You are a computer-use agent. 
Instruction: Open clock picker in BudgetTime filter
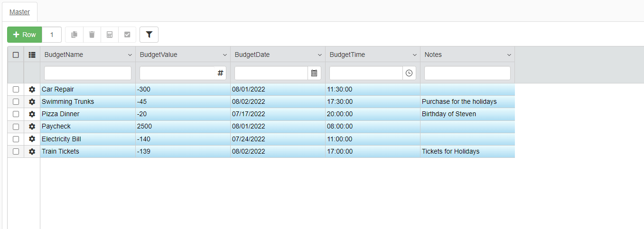click(x=409, y=73)
